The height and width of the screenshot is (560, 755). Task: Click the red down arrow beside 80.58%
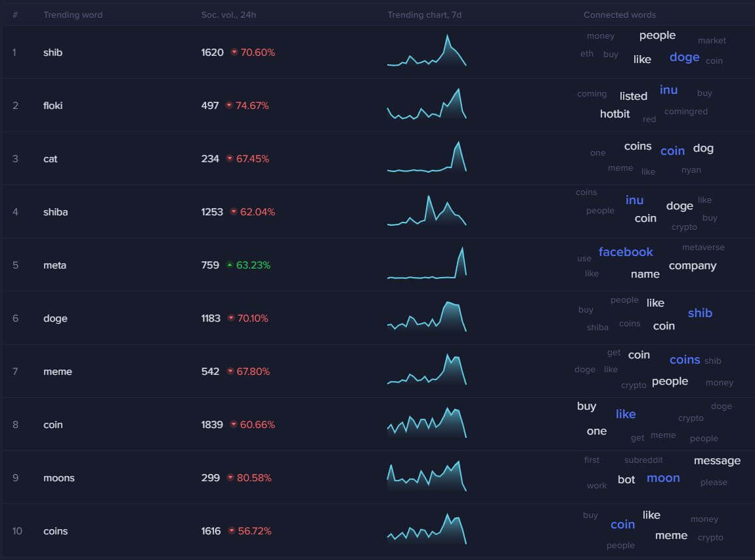(x=230, y=478)
